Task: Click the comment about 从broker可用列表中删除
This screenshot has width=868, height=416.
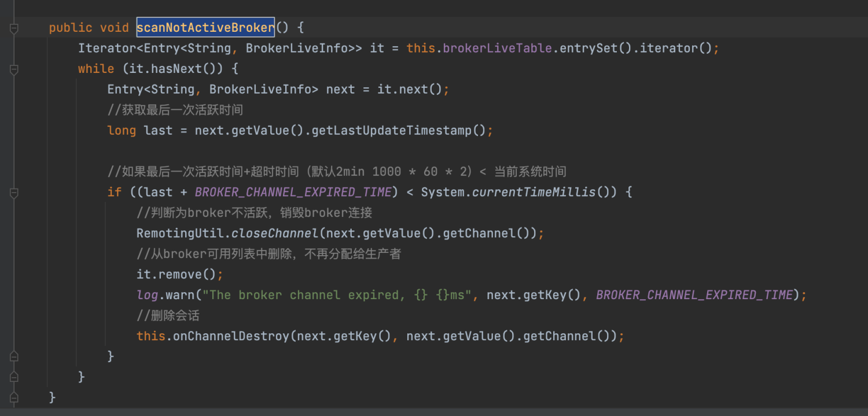Action: [x=269, y=254]
